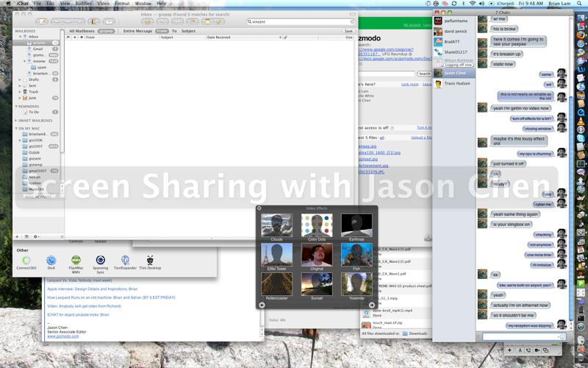Close the Video Effects panel

(x=259, y=208)
